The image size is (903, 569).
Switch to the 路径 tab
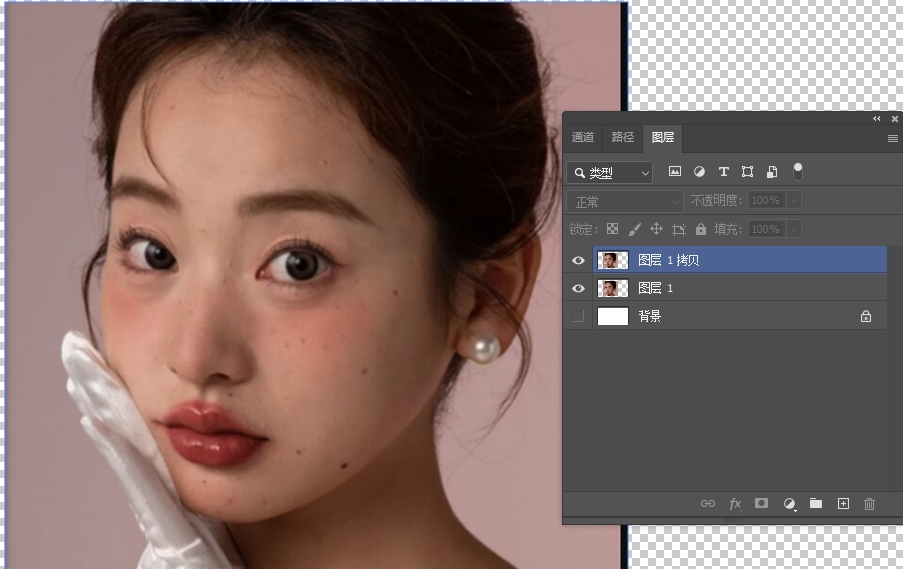click(x=623, y=137)
